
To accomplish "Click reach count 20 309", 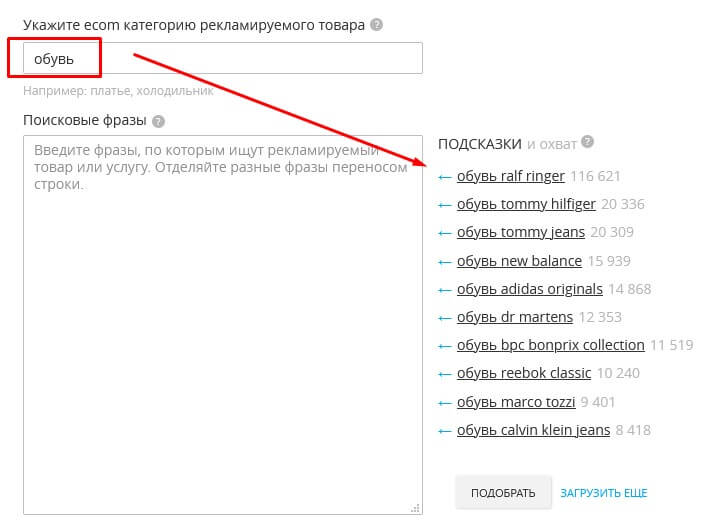I will tap(612, 232).
